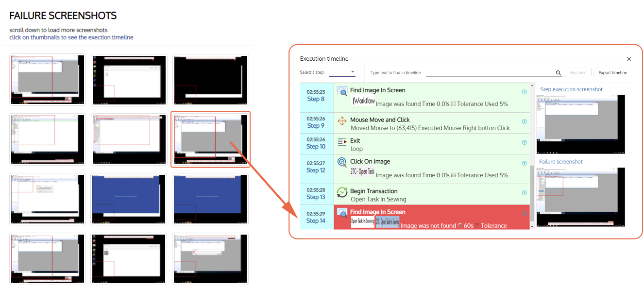Select the orange-highlighted failure thumbnail in the grid
The width and height of the screenshot is (644, 306).
[x=210, y=139]
